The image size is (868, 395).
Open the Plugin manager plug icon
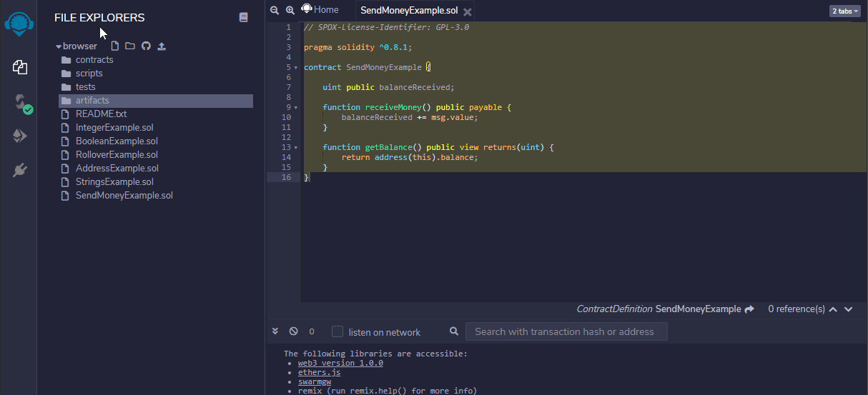pyautogui.click(x=20, y=170)
